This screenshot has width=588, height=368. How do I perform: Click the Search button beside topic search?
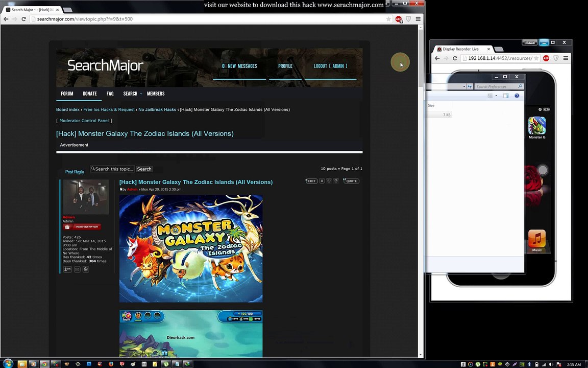pos(144,169)
